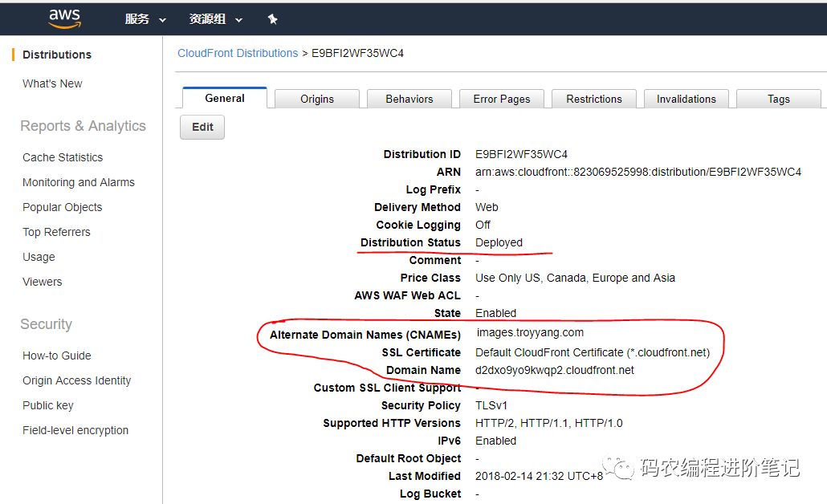Switch to the Restrictions tab
Viewport: 827px width, 504px height.
[x=594, y=99]
